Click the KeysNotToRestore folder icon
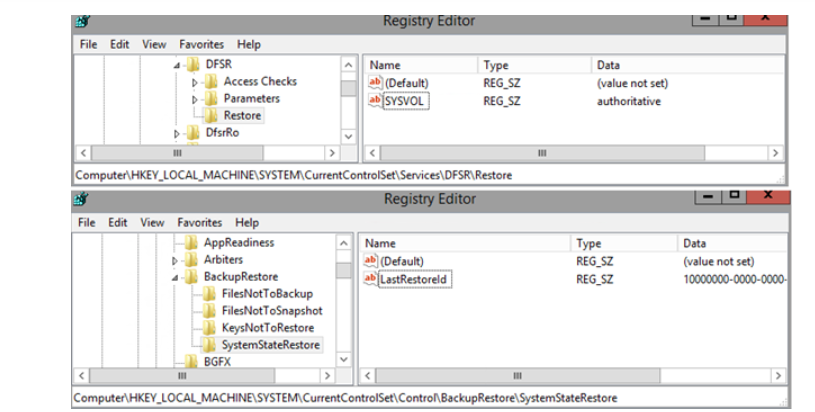This screenshot has height=412, width=815. (209, 328)
